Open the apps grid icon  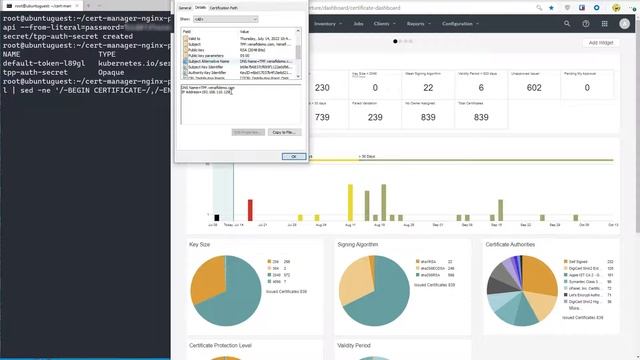604,24
